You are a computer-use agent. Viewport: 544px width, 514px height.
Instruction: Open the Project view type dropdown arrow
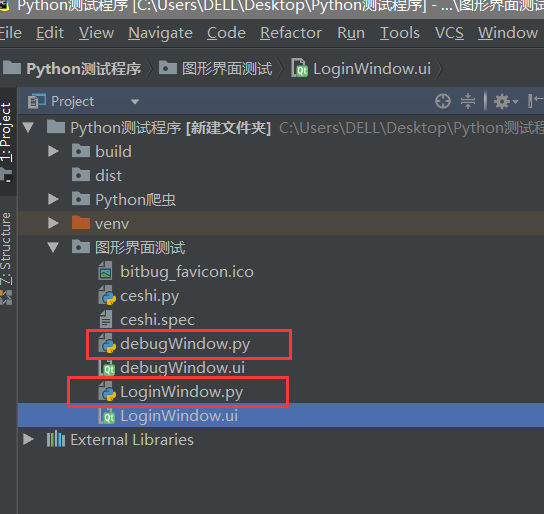[x=135, y=102]
